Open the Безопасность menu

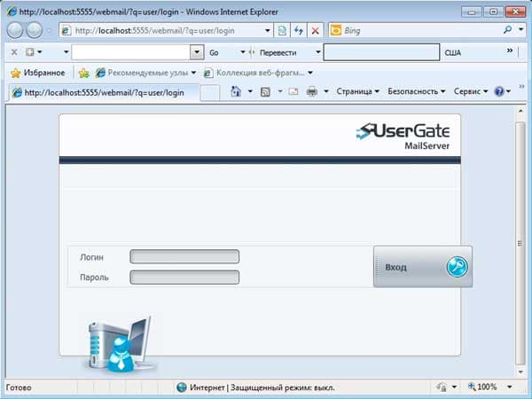[x=416, y=91]
